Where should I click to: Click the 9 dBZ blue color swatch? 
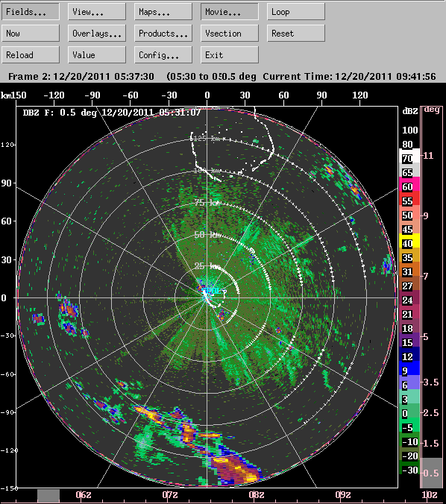pos(409,368)
